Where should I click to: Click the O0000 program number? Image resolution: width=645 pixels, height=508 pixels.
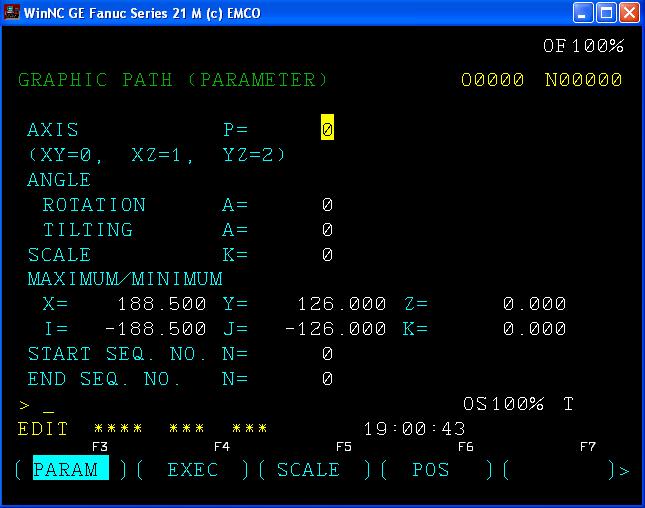click(x=492, y=80)
